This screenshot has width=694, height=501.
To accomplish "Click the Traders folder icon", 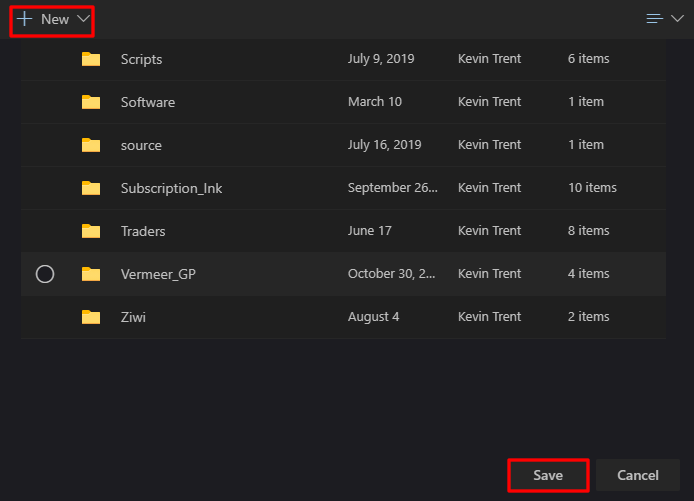I will click(91, 231).
